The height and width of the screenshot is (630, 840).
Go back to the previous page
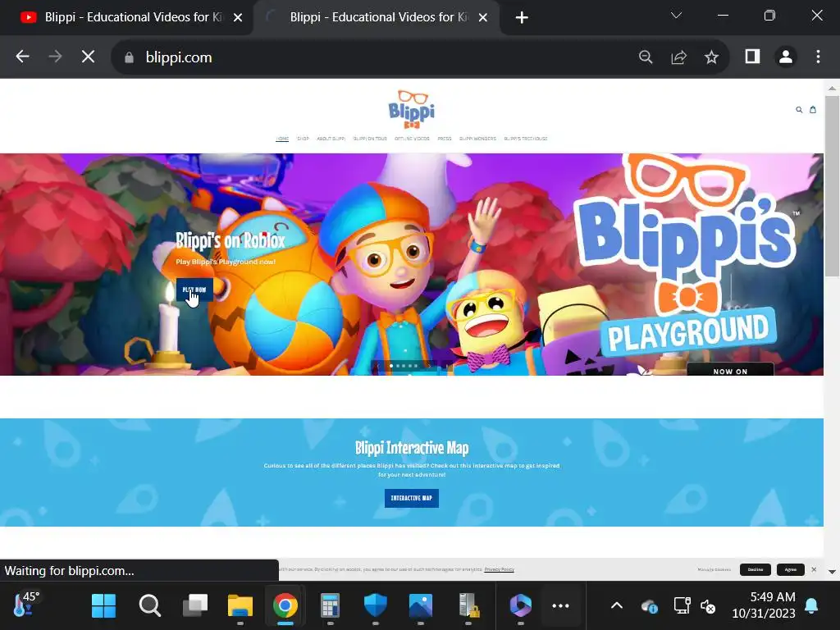[x=22, y=57]
